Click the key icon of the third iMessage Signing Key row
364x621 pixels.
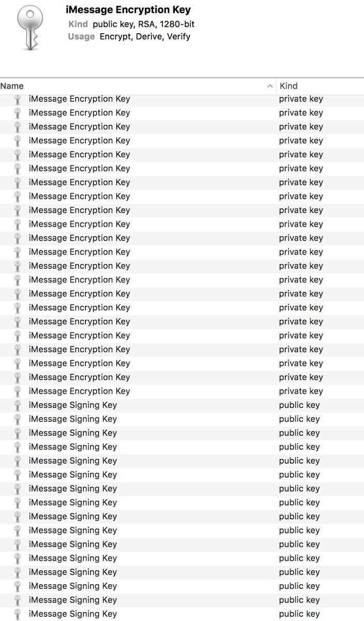(x=18, y=433)
